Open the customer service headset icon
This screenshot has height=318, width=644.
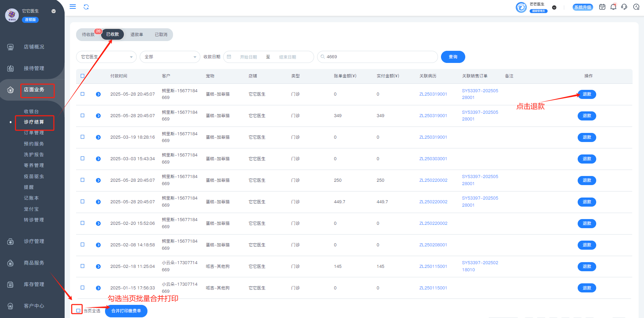click(624, 7)
